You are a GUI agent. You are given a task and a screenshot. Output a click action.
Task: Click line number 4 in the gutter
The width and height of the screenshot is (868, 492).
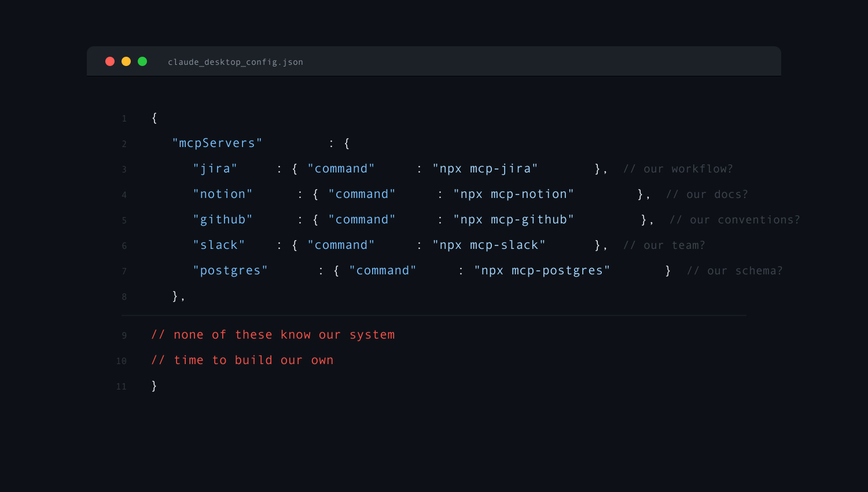(x=124, y=195)
